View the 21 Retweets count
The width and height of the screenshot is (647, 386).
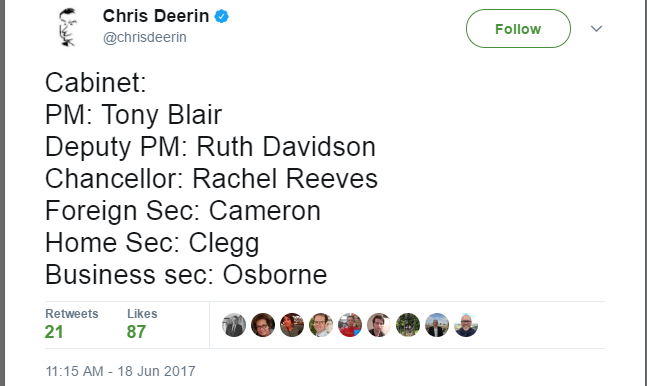54,332
